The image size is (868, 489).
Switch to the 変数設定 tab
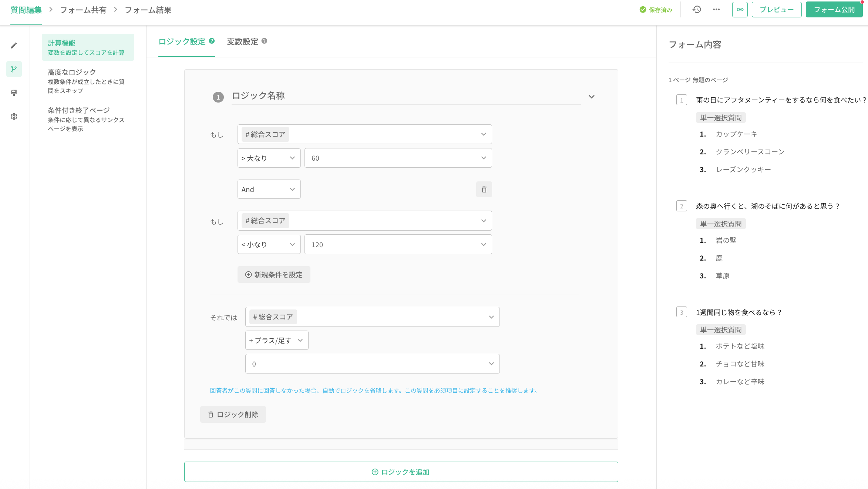[242, 41]
